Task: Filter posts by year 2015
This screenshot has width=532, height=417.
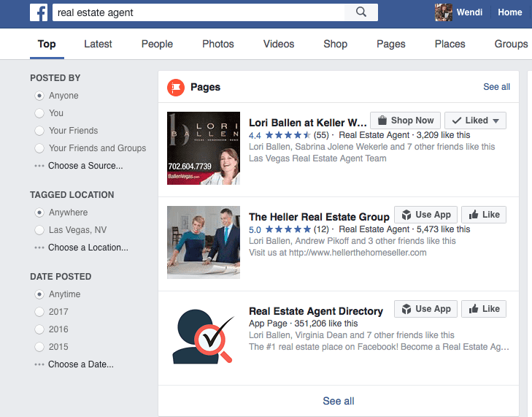Action: [x=39, y=347]
